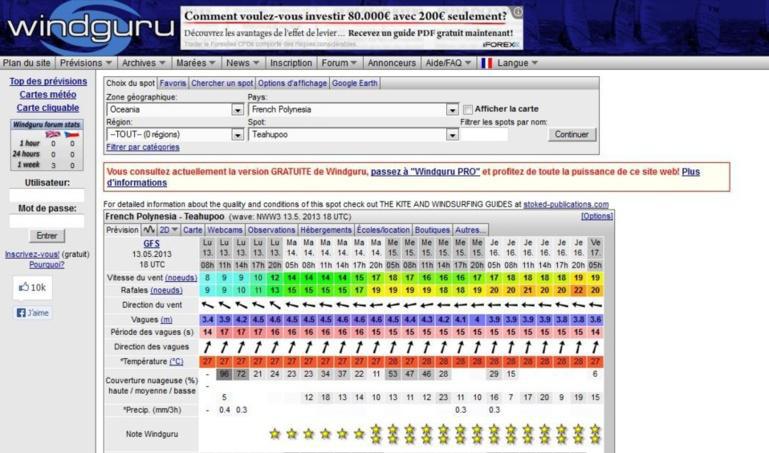Screen dimensions: 769x453
Task: Open the Forum menu
Action: (339, 63)
